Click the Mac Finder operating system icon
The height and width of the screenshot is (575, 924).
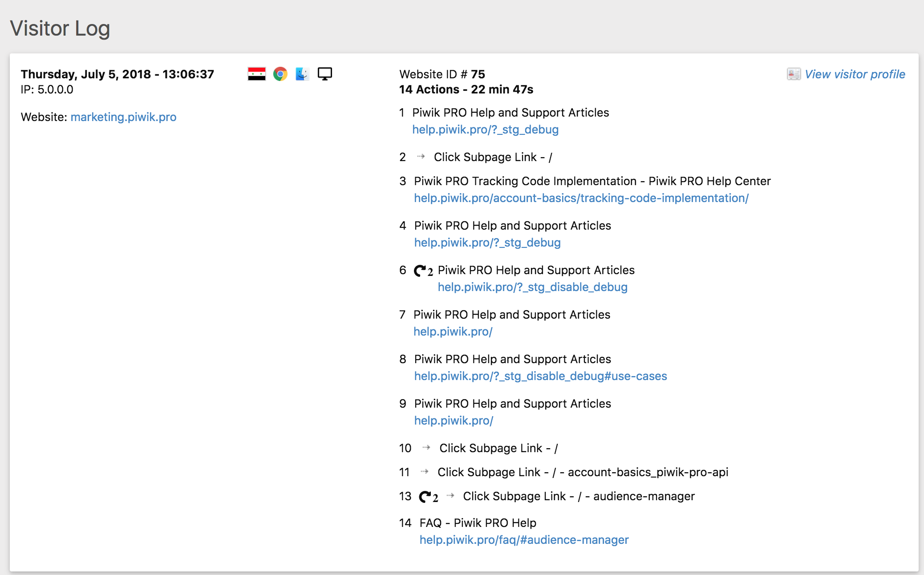point(302,74)
